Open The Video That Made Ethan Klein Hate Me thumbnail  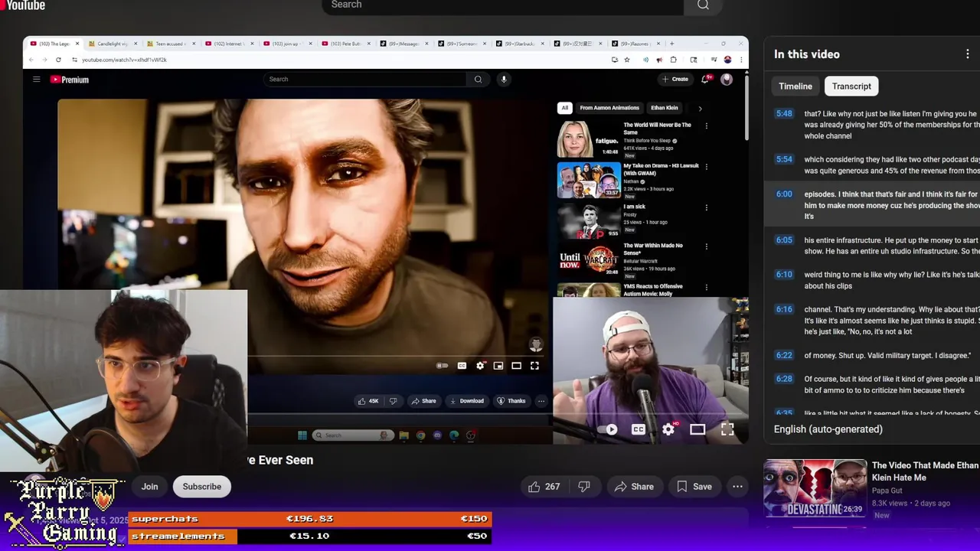[x=815, y=488]
